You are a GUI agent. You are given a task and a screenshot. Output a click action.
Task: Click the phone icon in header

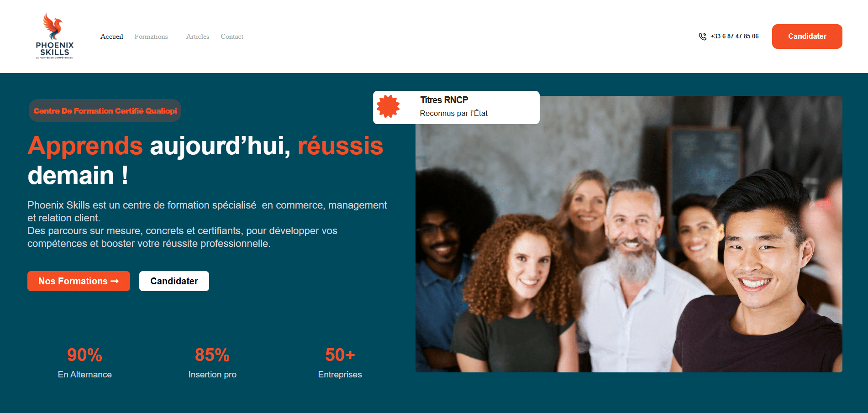[702, 37]
